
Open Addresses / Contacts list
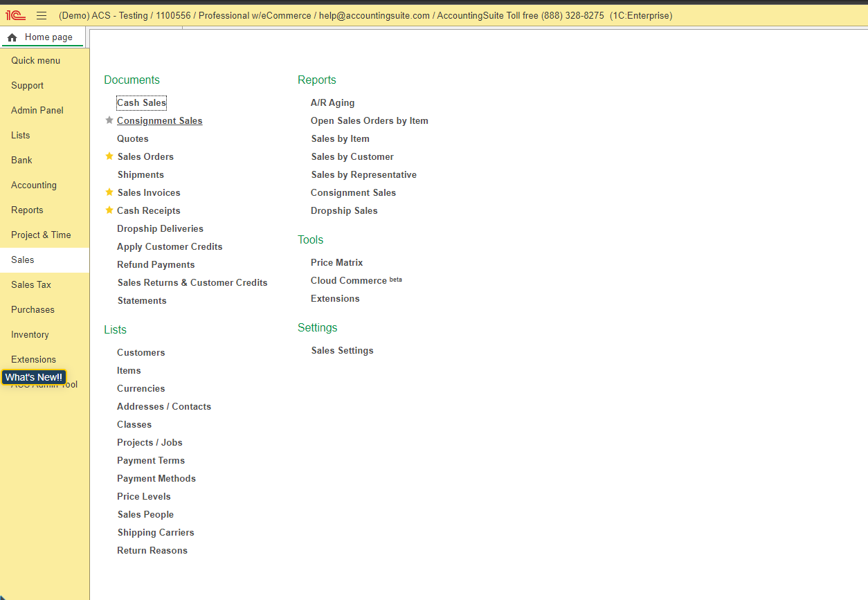click(x=164, y=406)
